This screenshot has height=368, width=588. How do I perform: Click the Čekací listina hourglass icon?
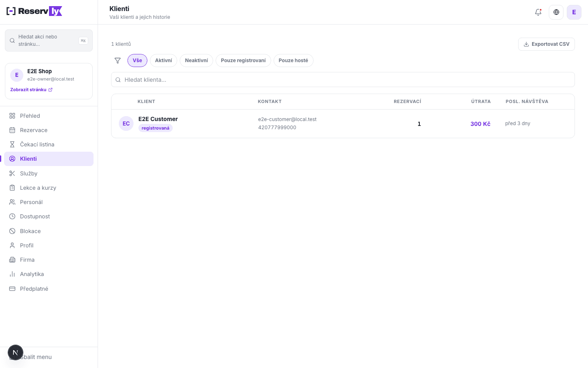coord(12,144)
